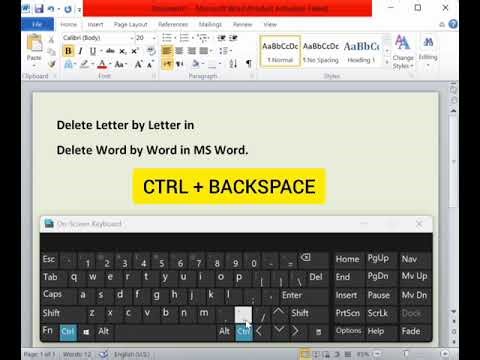Click the Backspace key on the on-screen keyboard
Viewport: 480px width, 360px height.
[312, 259]
